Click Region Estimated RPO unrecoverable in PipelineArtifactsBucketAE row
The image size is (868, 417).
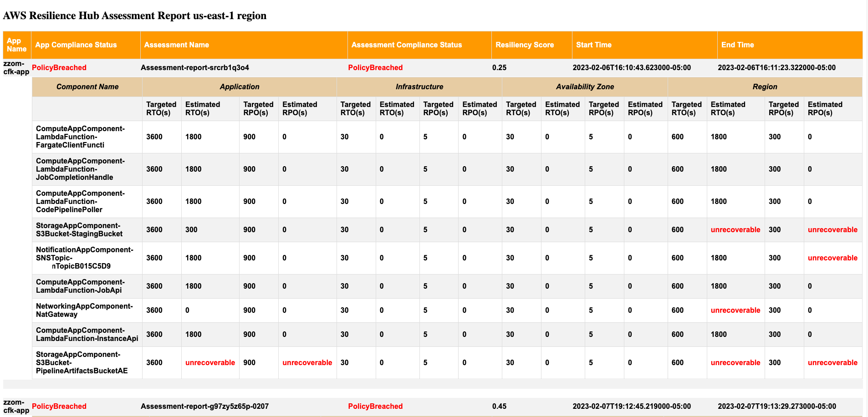[832, 363]
